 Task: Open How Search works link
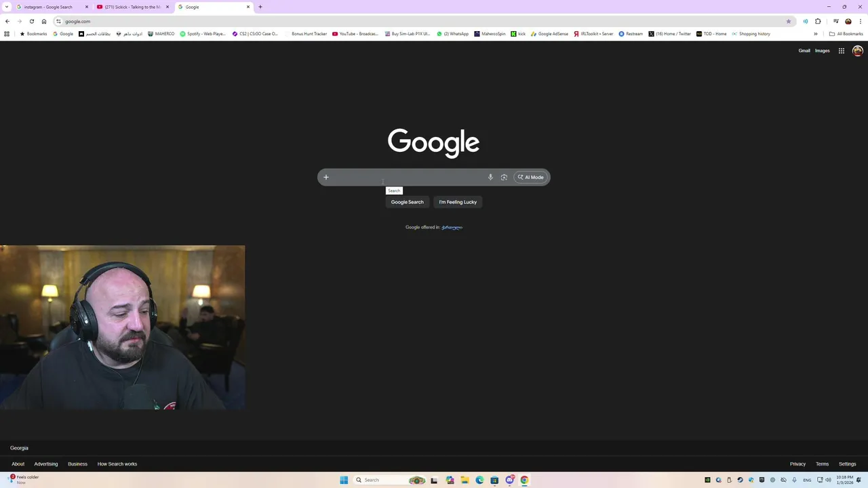tap(117, 464)
